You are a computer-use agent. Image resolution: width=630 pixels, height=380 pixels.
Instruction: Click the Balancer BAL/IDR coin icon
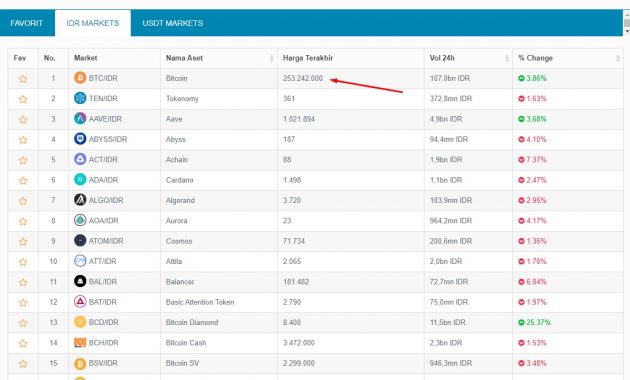[x=80, y=281]
